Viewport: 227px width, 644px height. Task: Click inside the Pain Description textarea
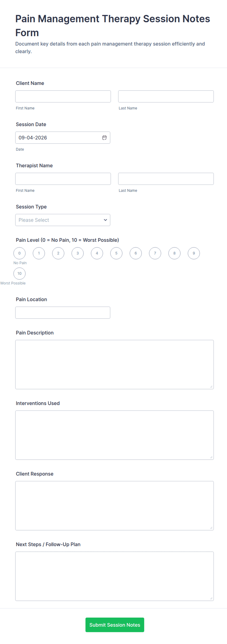coord(114,365)
